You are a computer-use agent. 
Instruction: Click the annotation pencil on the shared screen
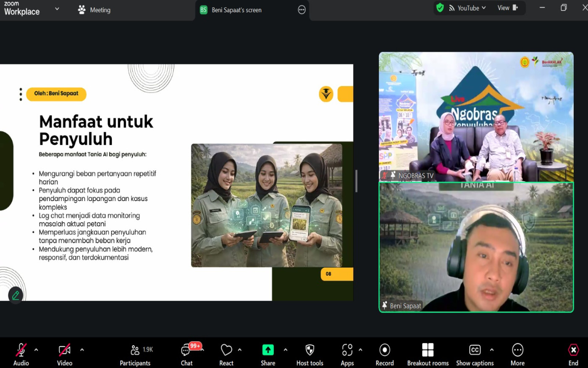pyautogui.click(x=16, y=295)
